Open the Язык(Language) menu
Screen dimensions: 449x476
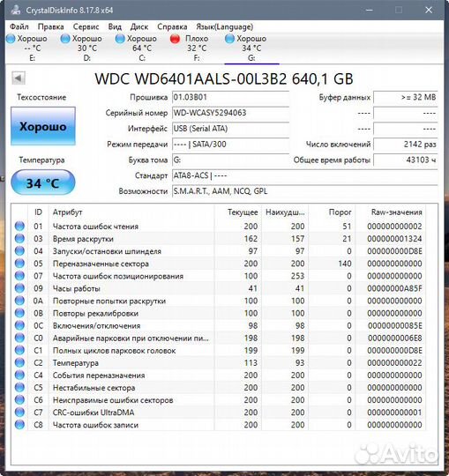click(x=224, y=26)
